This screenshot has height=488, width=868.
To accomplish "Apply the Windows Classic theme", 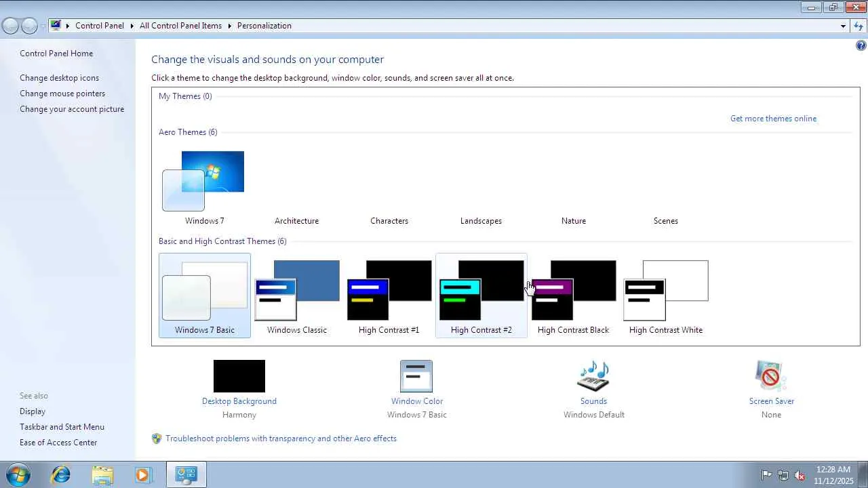I will 297,296.
